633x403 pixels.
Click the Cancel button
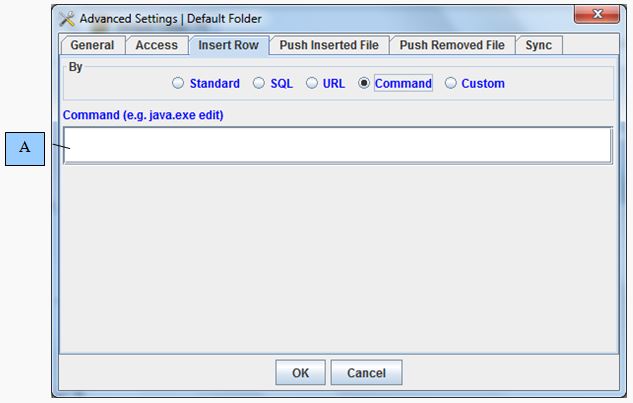click(366, 373)
